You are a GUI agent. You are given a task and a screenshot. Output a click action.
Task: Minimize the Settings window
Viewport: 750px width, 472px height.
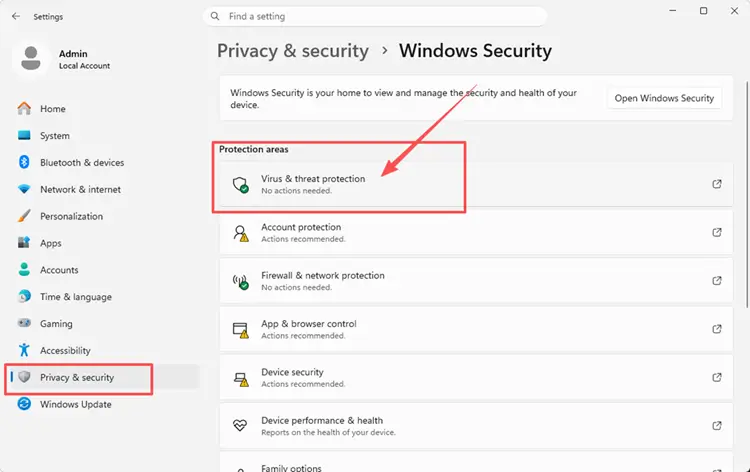pyautogui.click(x=673, y=11)
